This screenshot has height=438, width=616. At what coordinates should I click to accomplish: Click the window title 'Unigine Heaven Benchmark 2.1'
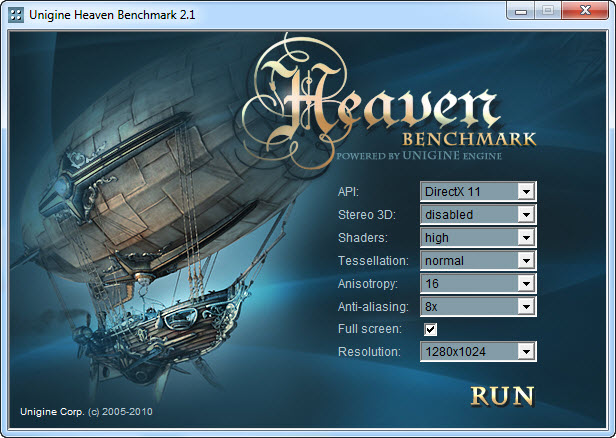[x=112, y=15]
